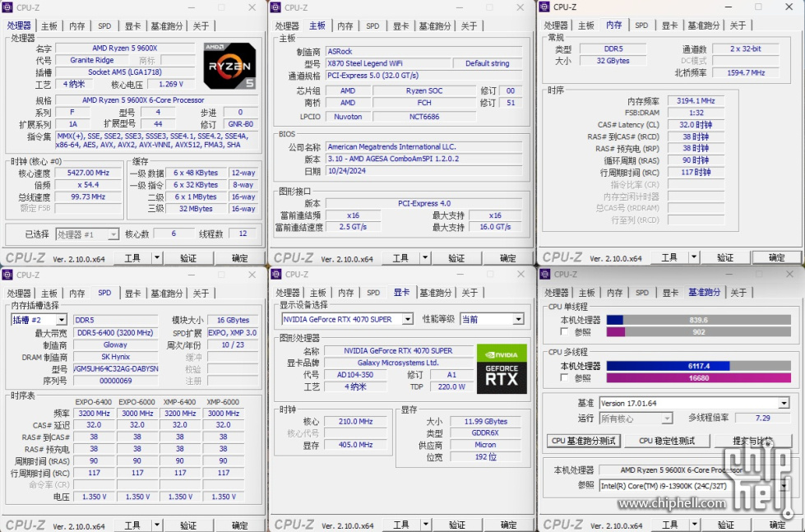Click CPU-Z app icon in mainboard window title bar
805x532 pixels.
point(275,7)
